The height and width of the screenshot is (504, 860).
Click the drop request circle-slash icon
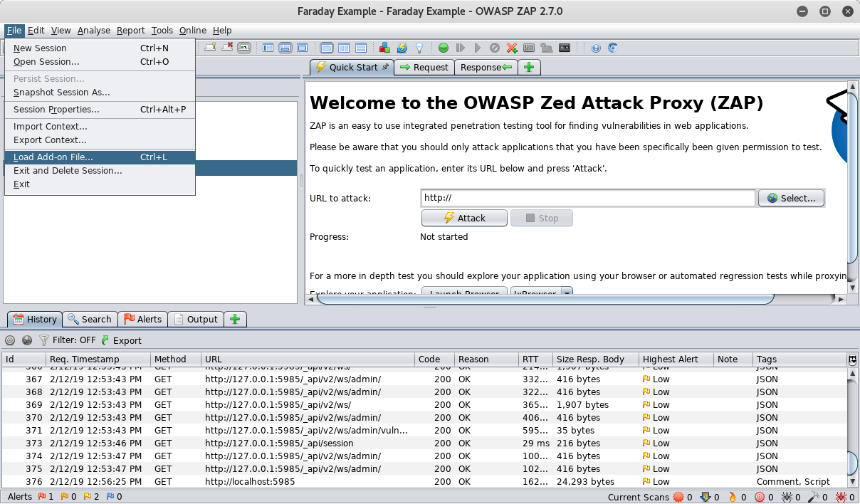click(x=495, y=48)
